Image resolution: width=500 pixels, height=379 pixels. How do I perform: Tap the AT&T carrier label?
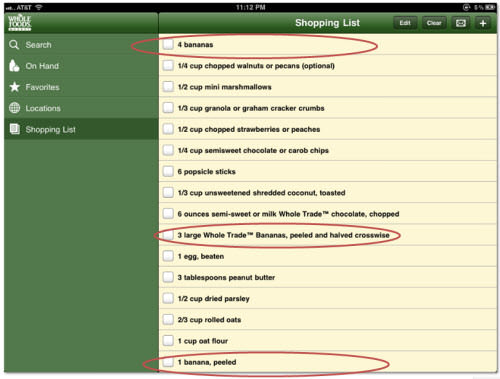pos(23,7)
